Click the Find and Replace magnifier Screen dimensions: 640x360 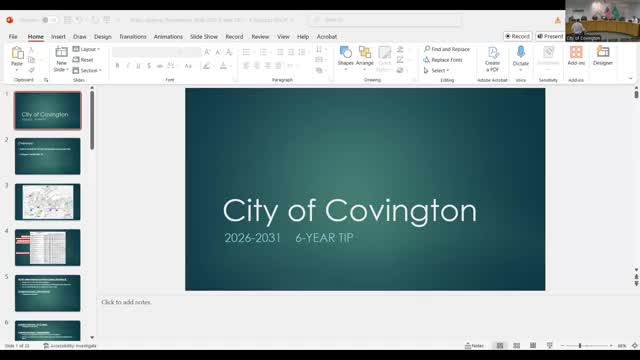pos(427,49)
